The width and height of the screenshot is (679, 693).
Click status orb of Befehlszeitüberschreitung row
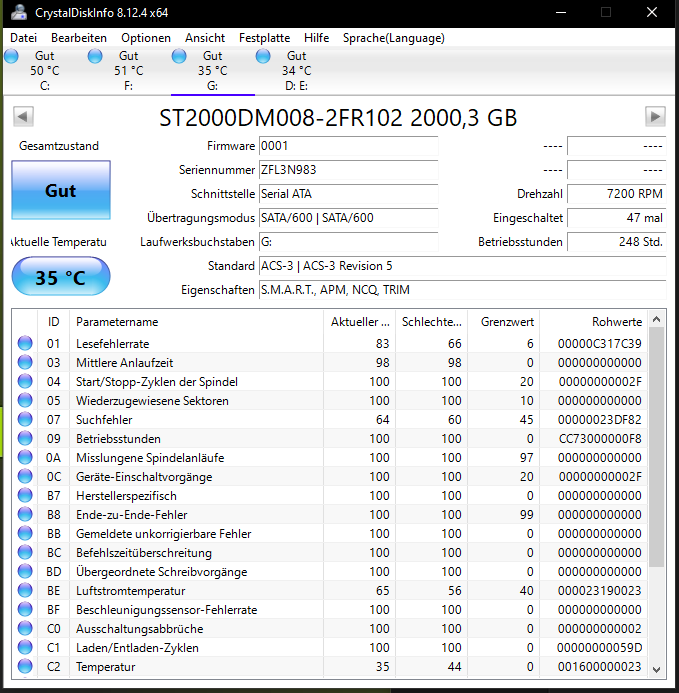point(25,552)
